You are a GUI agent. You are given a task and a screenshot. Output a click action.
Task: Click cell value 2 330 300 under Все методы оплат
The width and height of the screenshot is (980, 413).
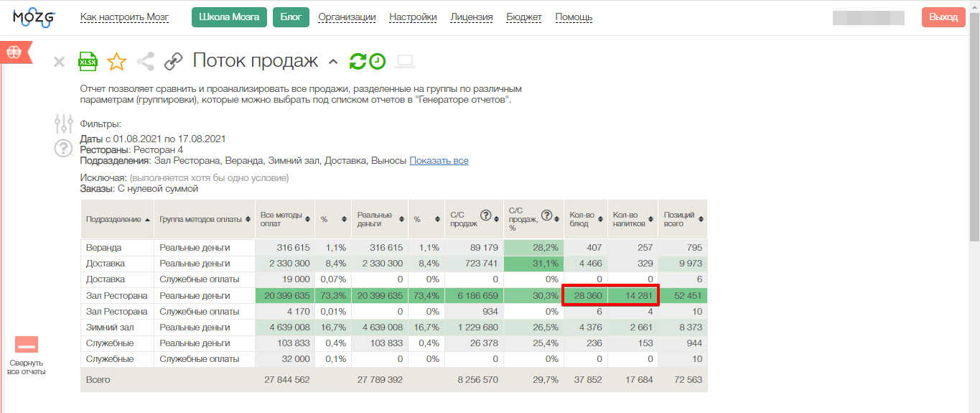[x=285, y=264]
